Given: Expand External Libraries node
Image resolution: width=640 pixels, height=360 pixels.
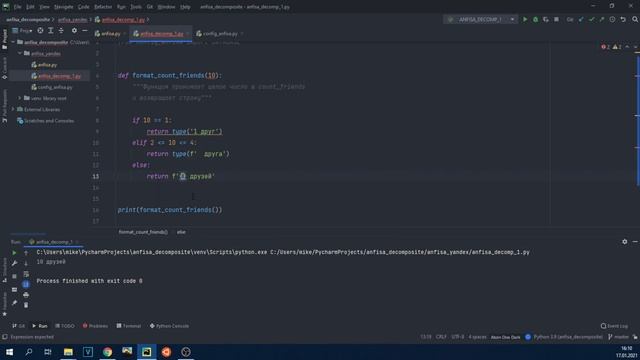Looking at the screenshot, I should click(13, 109).
